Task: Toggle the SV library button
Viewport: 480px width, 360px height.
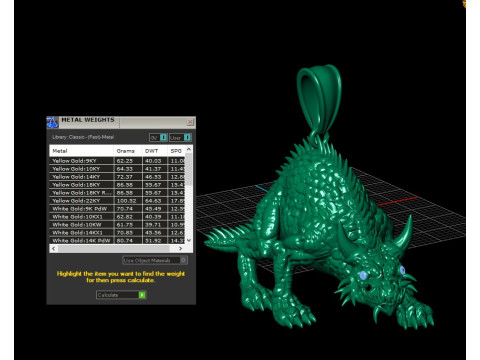Action: click(158, 137)
